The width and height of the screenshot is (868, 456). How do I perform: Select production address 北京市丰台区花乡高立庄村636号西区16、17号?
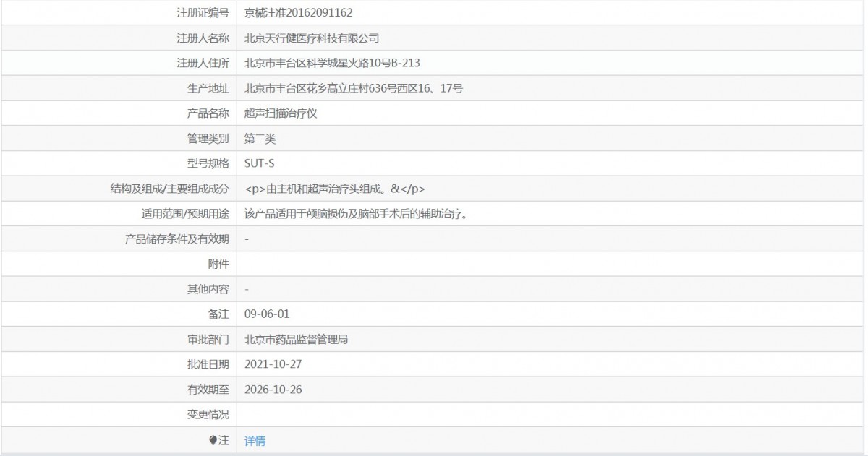click(x=354, y=89)
